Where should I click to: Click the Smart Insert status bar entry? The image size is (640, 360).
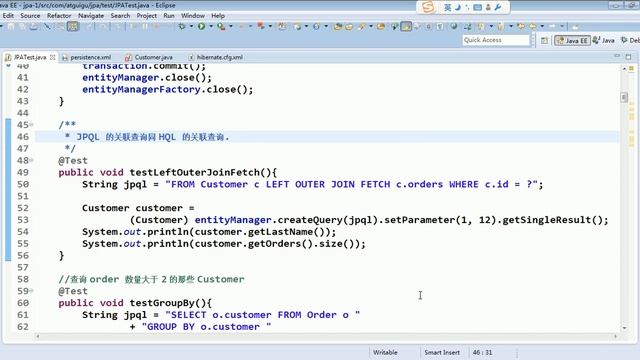click(x=442, y=352)
